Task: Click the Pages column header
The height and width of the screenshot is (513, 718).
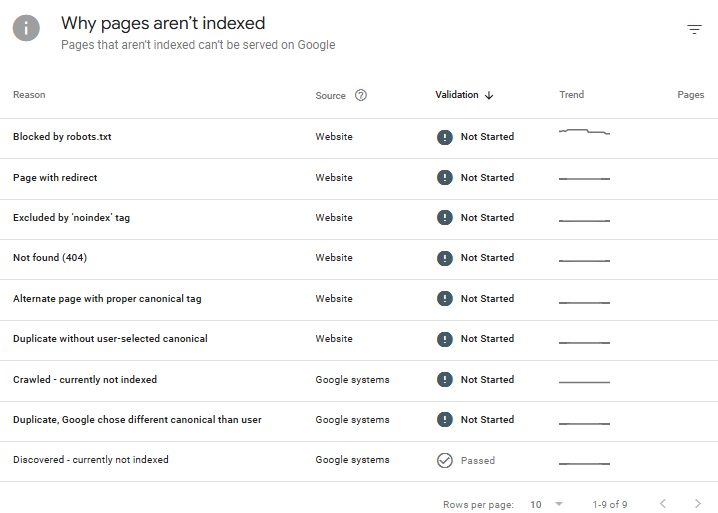Action: click(x=690, y=95)
